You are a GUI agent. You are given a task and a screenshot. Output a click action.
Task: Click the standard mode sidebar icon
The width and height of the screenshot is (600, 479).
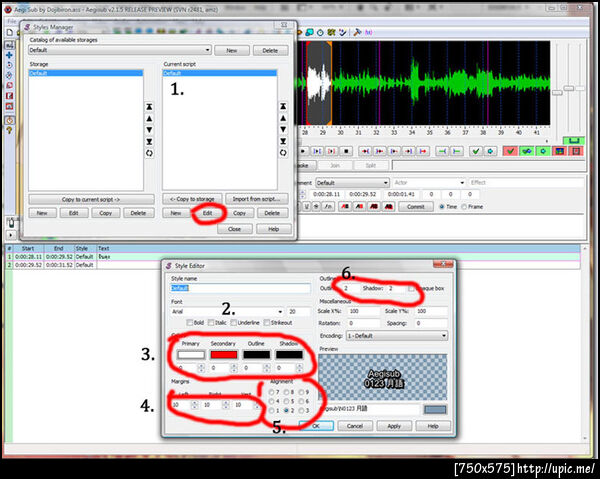coord(9,45)
